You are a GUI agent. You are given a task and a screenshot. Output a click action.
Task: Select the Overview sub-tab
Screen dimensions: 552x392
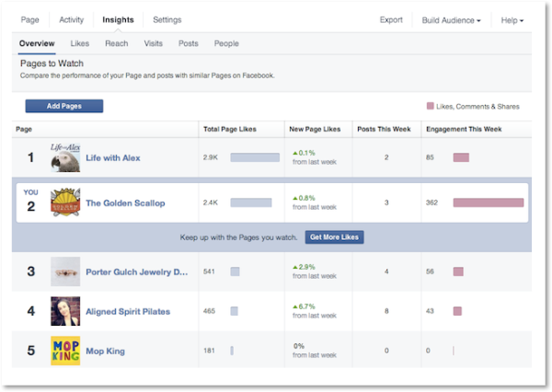pyautogui.click(x=37, y=43)
